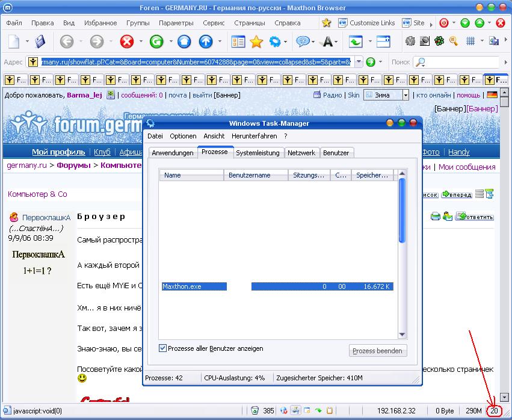Switch to the Anwendungen tab

point(173,153)
